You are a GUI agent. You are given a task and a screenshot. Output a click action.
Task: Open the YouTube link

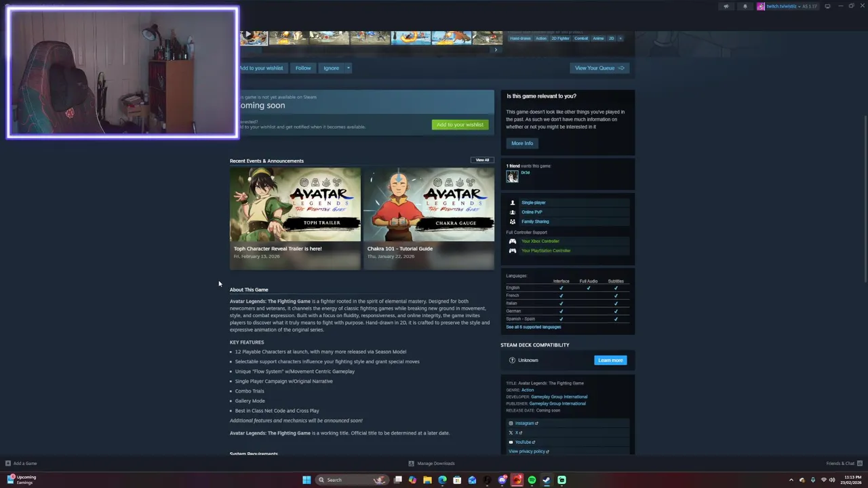525,442
